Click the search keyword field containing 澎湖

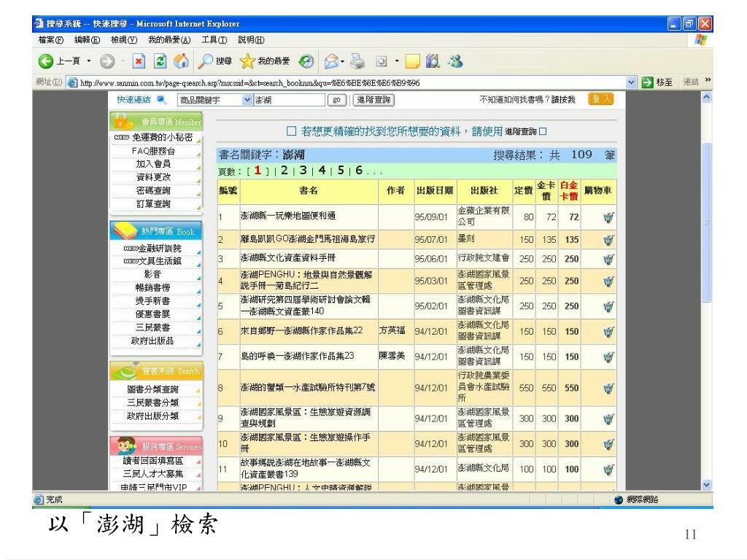point(289,100)
